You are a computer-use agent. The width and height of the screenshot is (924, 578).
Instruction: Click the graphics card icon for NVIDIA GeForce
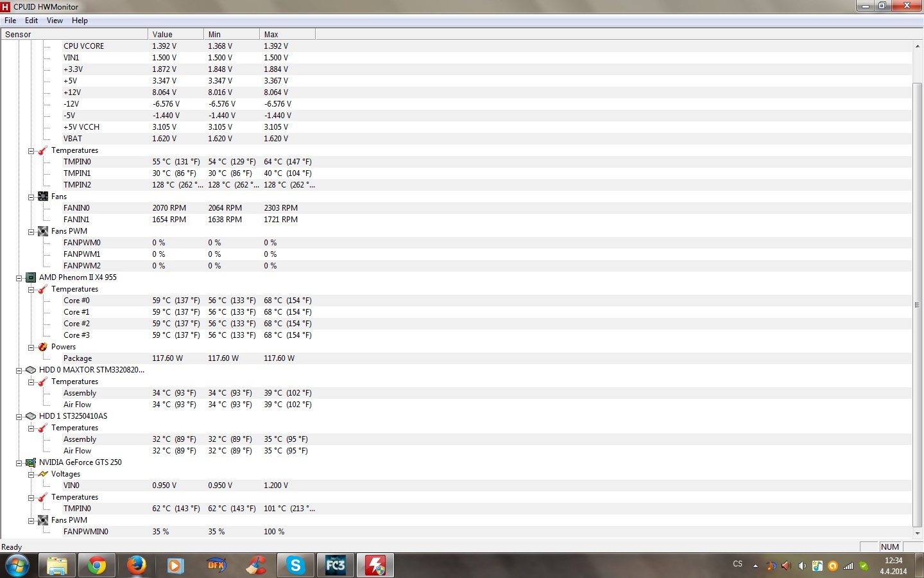(31, 462)
